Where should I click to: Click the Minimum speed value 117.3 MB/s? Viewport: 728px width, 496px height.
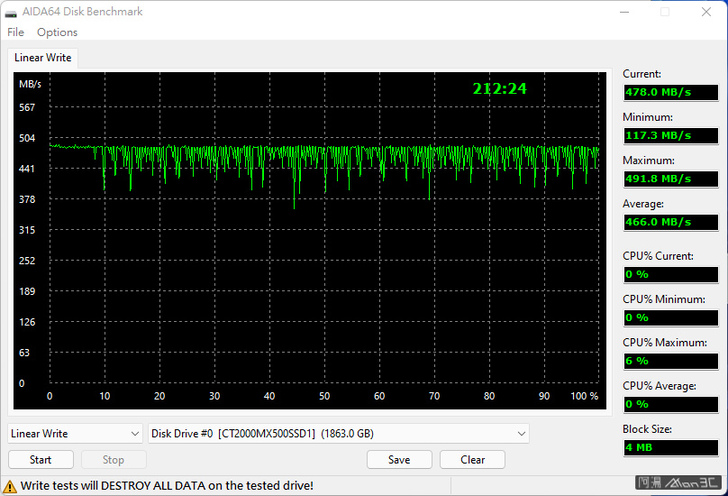click(671, 136)
